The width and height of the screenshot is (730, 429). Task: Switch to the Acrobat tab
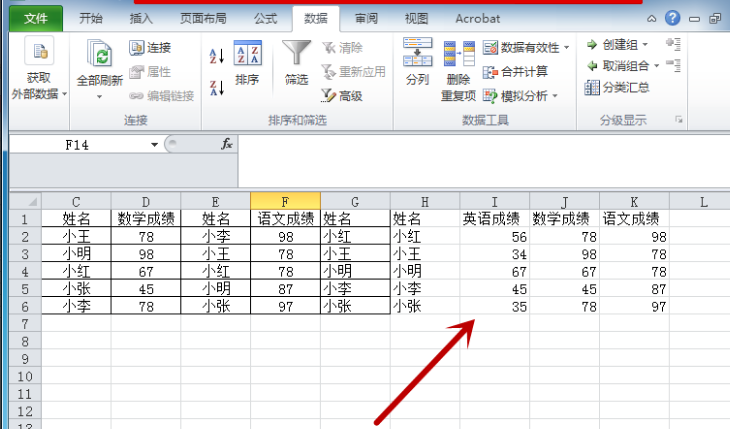(x=478, y=19)
